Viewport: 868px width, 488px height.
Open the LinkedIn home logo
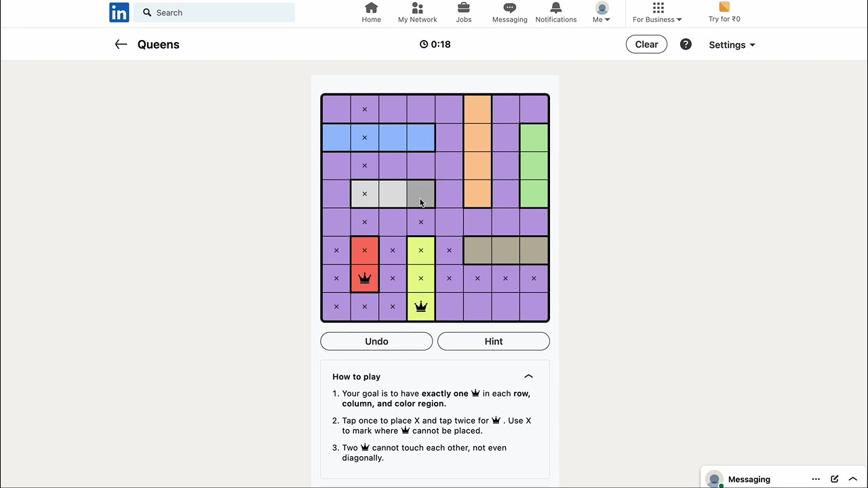pyautogui.click(x=119, y=12)
